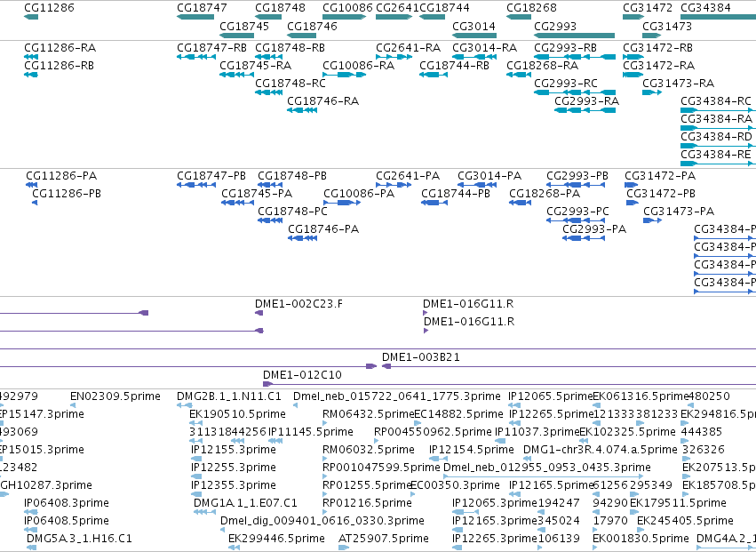Image resolution: width=756 pixels, height=552 pixels.
Task: Click the EK299446.5prime EST label
Action: click(277, 538)
